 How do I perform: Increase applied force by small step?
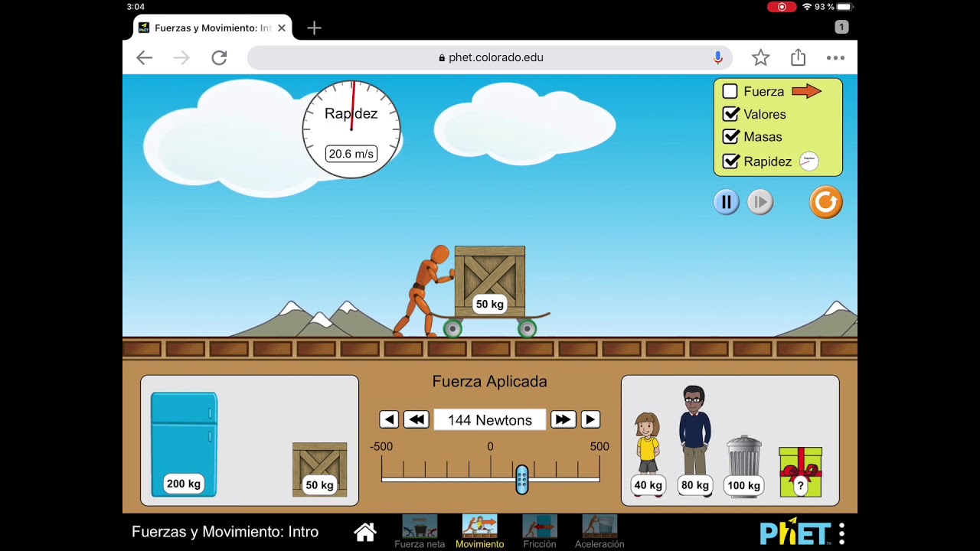(590, 419)
